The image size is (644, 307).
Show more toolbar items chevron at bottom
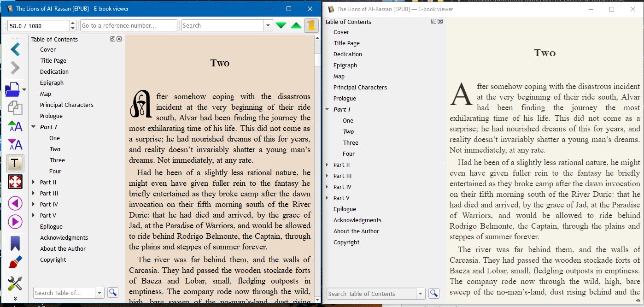(15, 298)
